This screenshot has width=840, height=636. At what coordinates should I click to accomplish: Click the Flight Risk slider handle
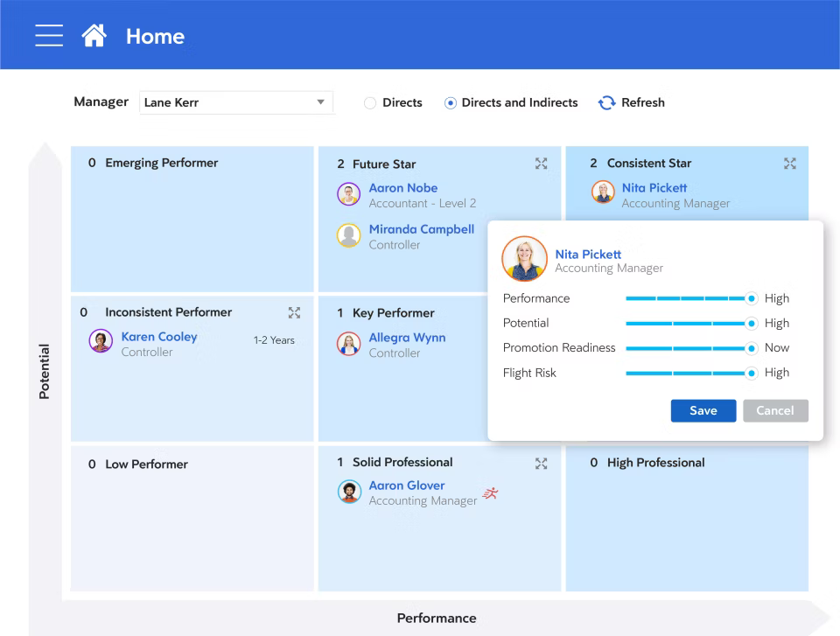click(x=751, y=373)
